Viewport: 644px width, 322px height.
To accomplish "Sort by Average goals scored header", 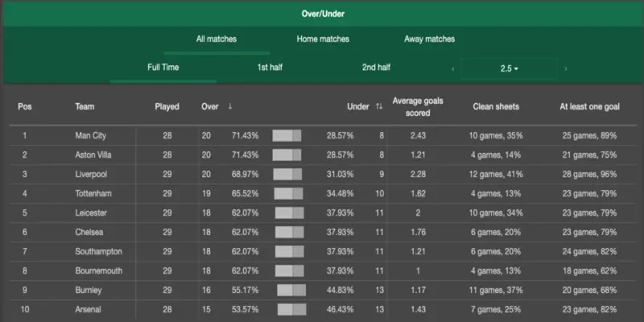I will 417,106.
